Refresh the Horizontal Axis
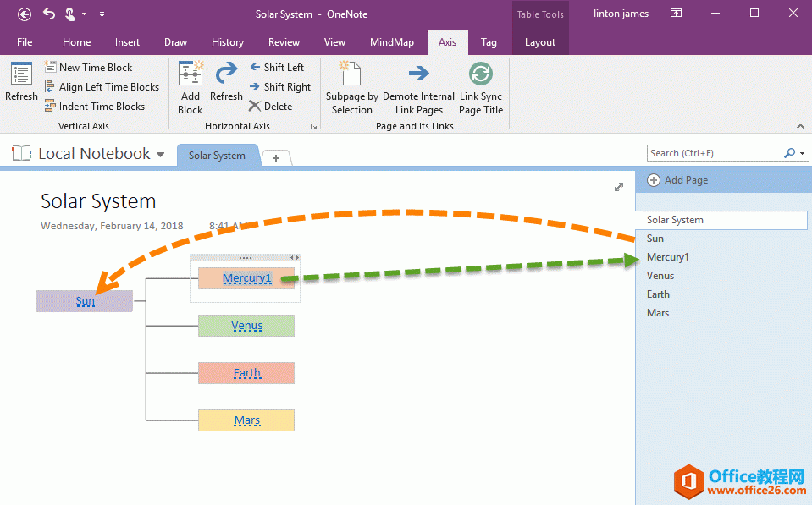812x505 pixels. click(226, 85)
